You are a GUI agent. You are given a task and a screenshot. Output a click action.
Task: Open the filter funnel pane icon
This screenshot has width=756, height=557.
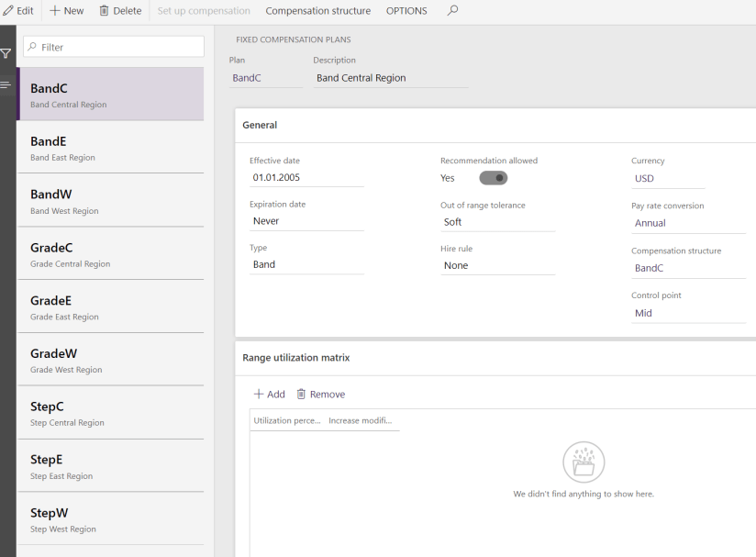pyautogui.click(x=7, y=53)
